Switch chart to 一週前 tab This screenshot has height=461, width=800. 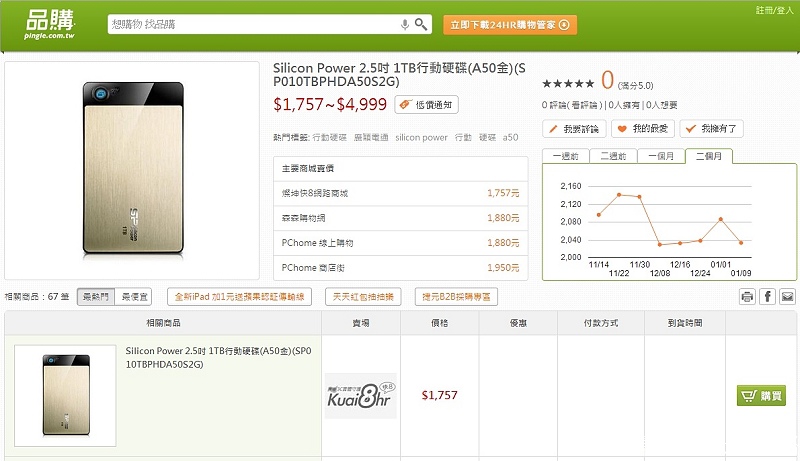pos(566,156)
